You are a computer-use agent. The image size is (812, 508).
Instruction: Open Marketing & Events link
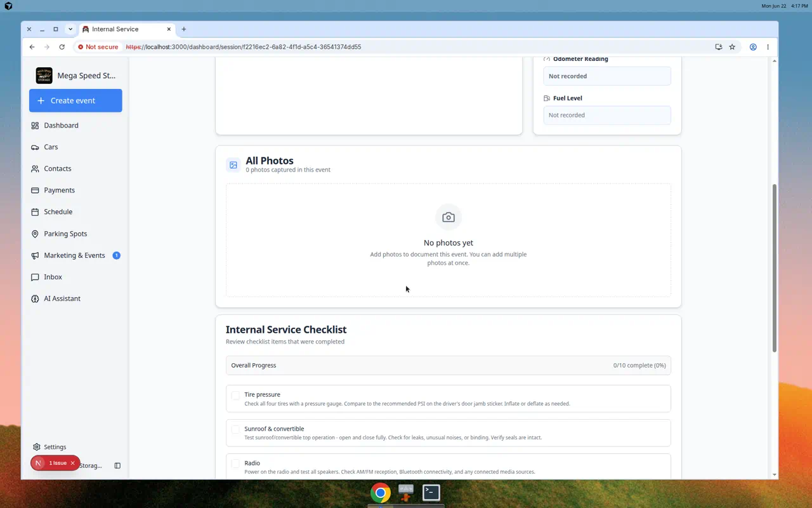(74, 255)
